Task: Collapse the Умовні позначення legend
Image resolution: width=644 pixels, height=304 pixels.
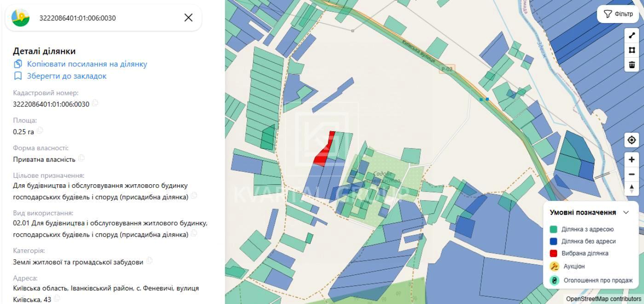Action: [x=626, y=212]
